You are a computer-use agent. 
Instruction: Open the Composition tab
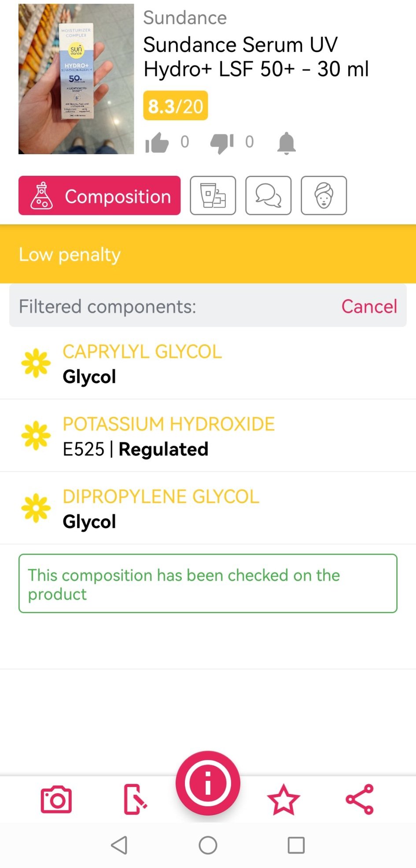(x=99, y=196)
